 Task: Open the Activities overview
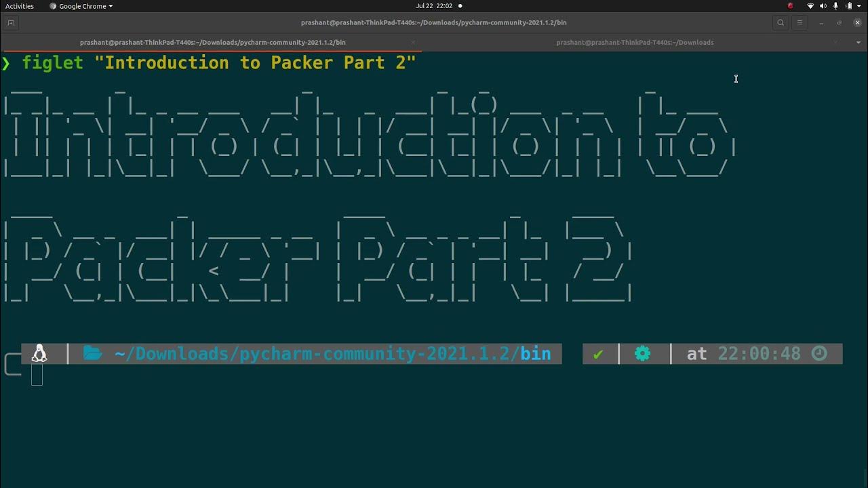pos(20,6)
